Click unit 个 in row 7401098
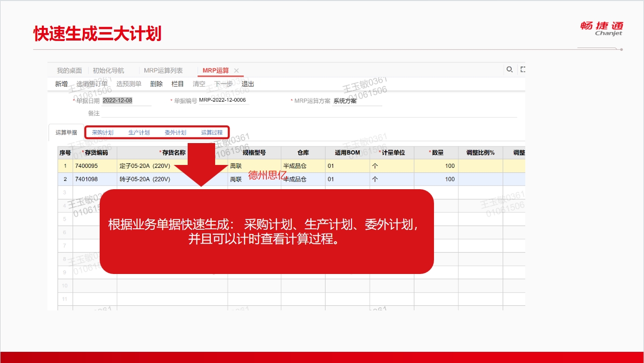The height and width of the screenshot is (363, 644). [392, 179]
